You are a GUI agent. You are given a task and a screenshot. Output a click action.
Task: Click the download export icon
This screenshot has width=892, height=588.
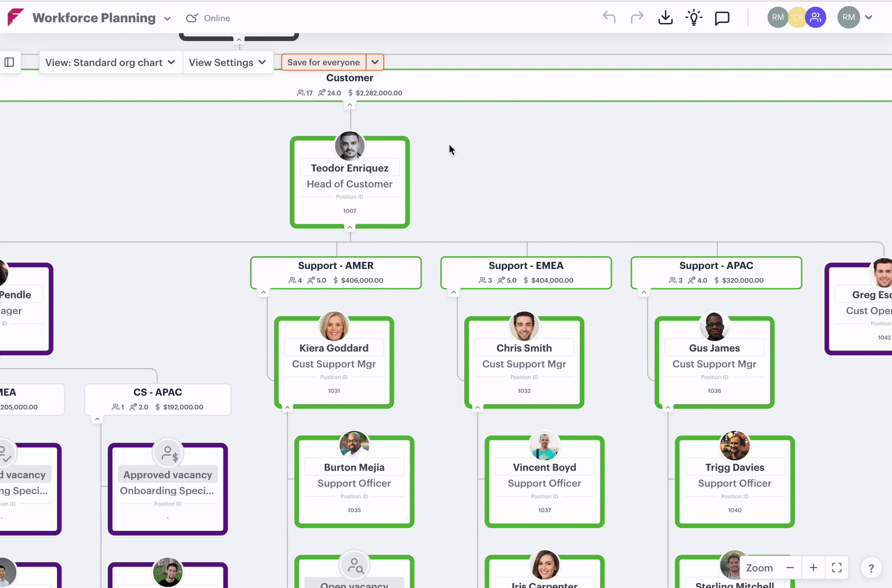pos(666,18)
